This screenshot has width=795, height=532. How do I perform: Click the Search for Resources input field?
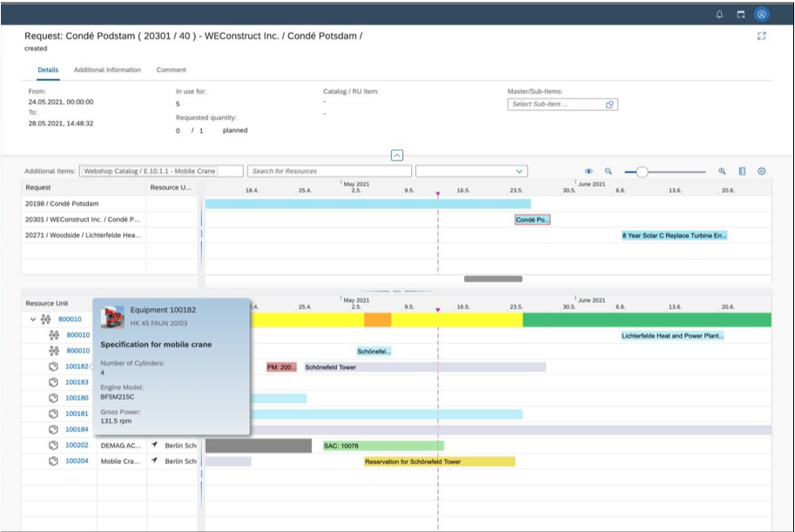coord(329,171)
